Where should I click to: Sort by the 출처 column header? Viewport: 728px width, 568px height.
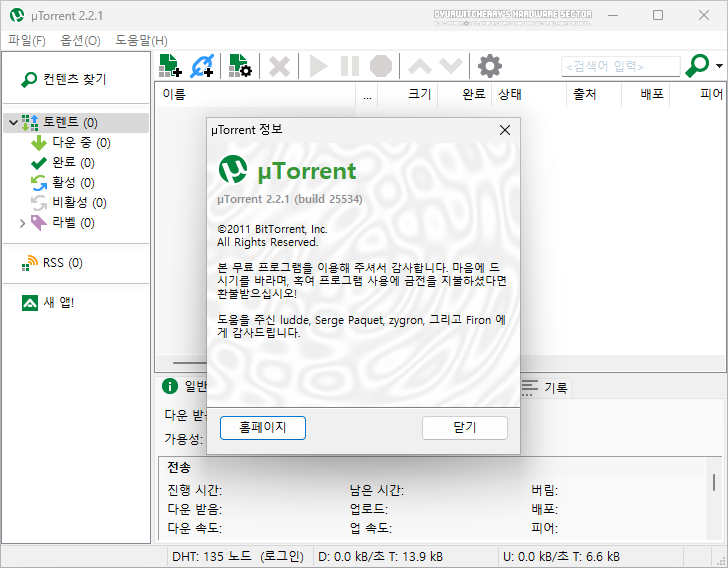(594, 94)
